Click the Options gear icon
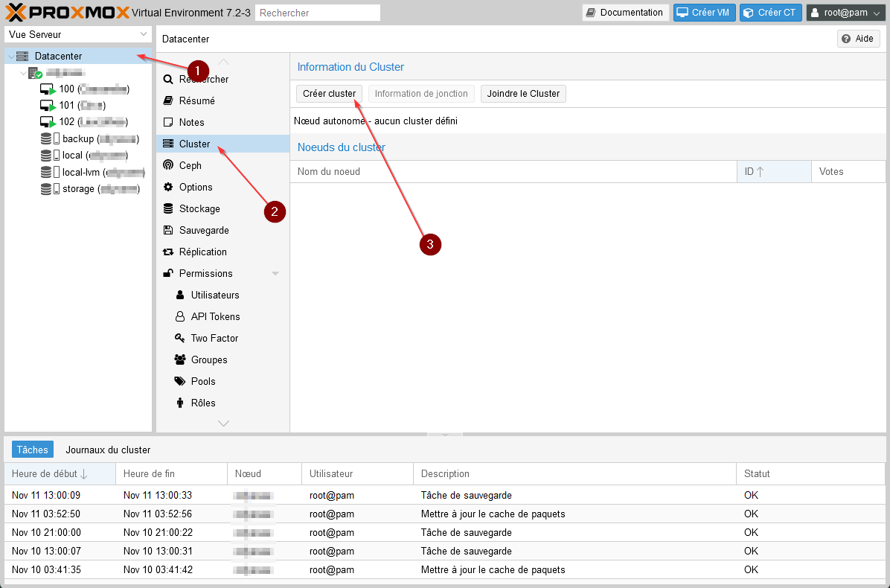The height and width of the screenshot is (588, 890). 168,187
